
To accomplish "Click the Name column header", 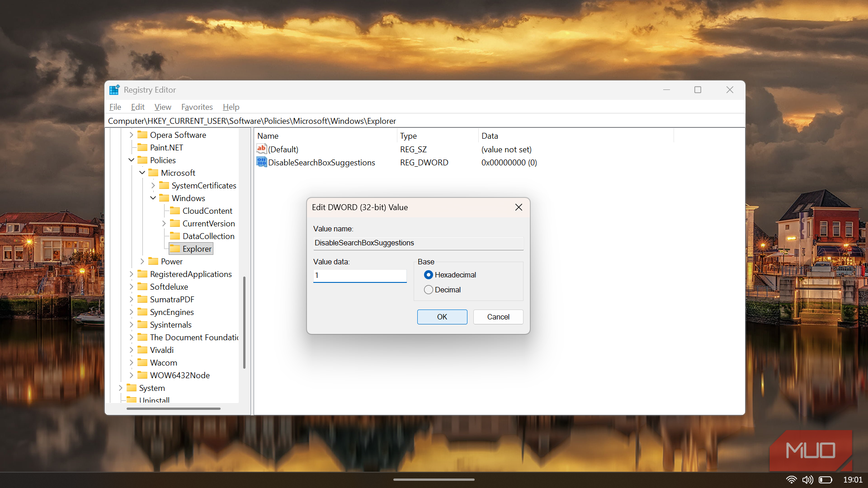I will point(325,136).
